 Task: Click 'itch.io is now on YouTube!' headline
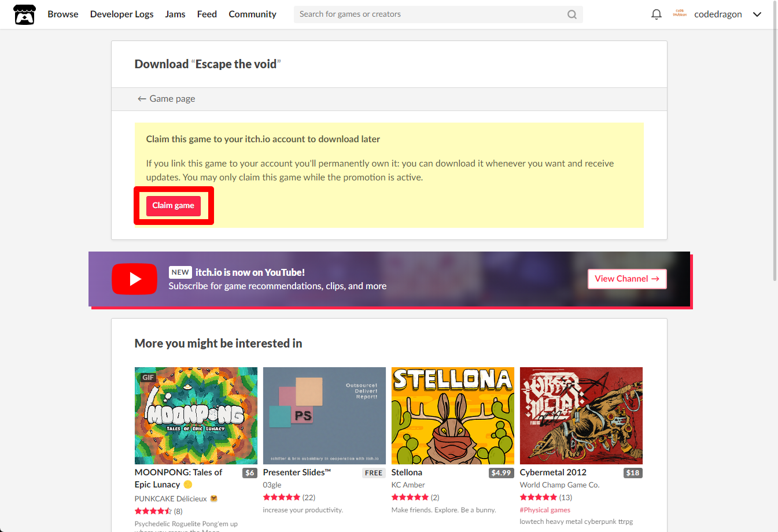(250, 272)
